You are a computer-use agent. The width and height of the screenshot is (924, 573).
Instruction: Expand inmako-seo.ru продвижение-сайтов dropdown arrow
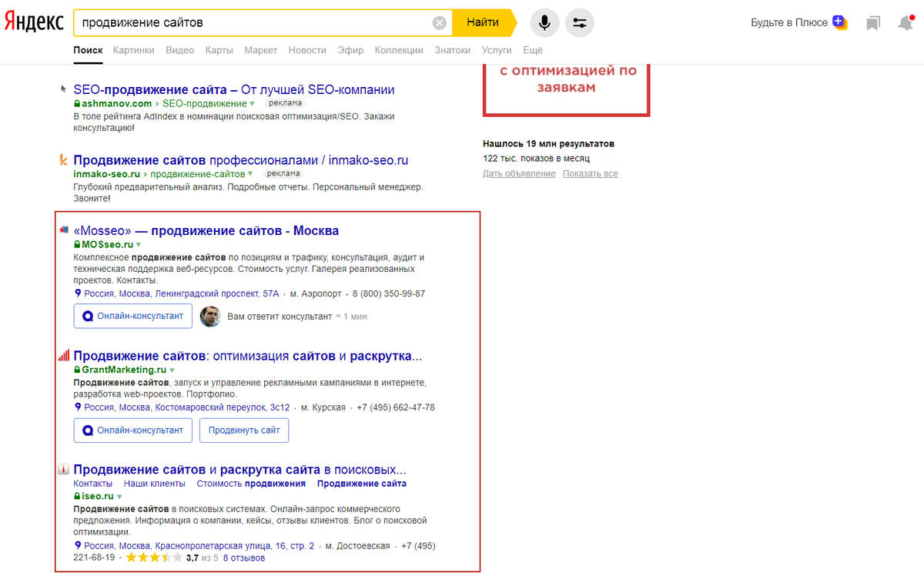click(x=251, y=174)
